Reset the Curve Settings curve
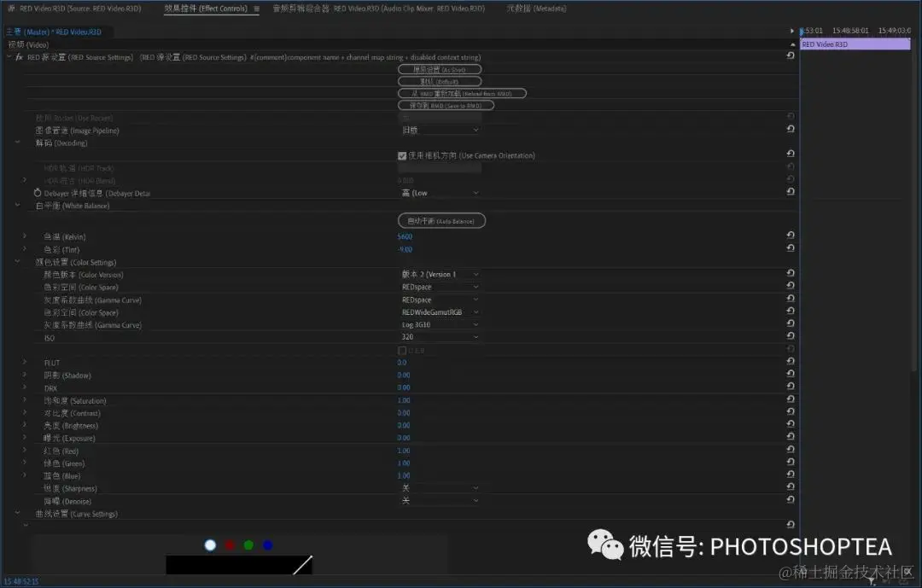Screen dimensions: 922x588 click(791, 525)
